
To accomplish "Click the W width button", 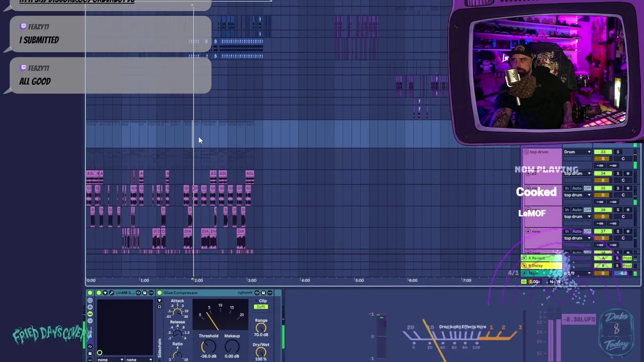I will click(x=558, y=282).
